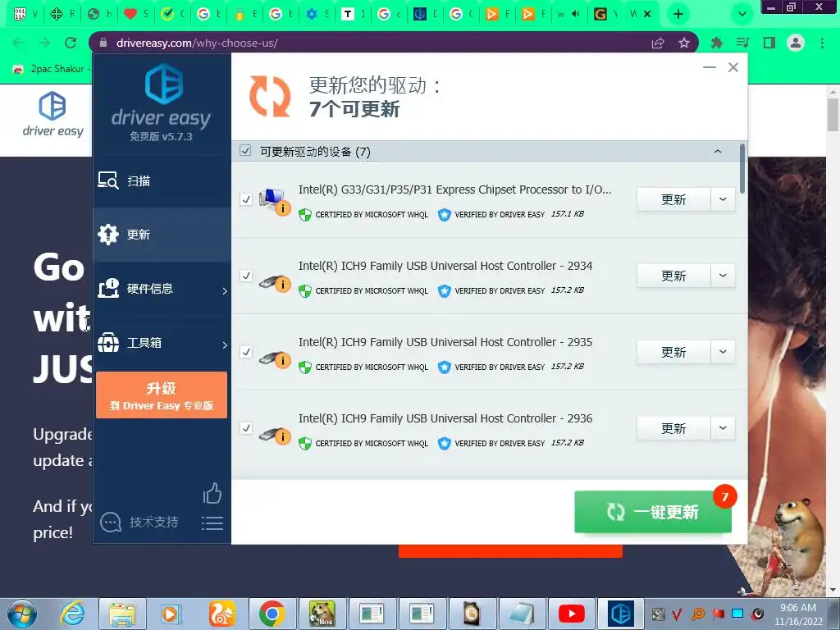Open dropdown beside Controller 2934 update button
This screenshot has height=630, width=840.
coord(724,276)
